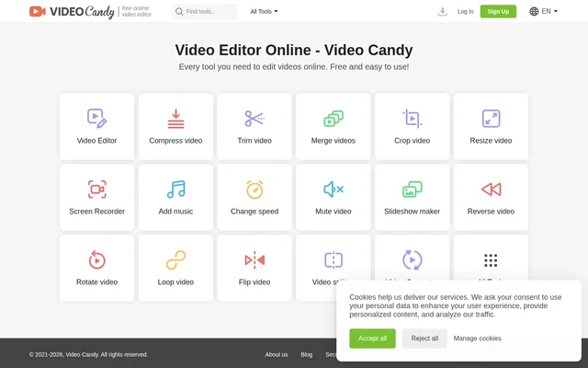This screenshot has height=368, width=588.
Task: Click the Add music label
Action: click(x=175, y=212)
